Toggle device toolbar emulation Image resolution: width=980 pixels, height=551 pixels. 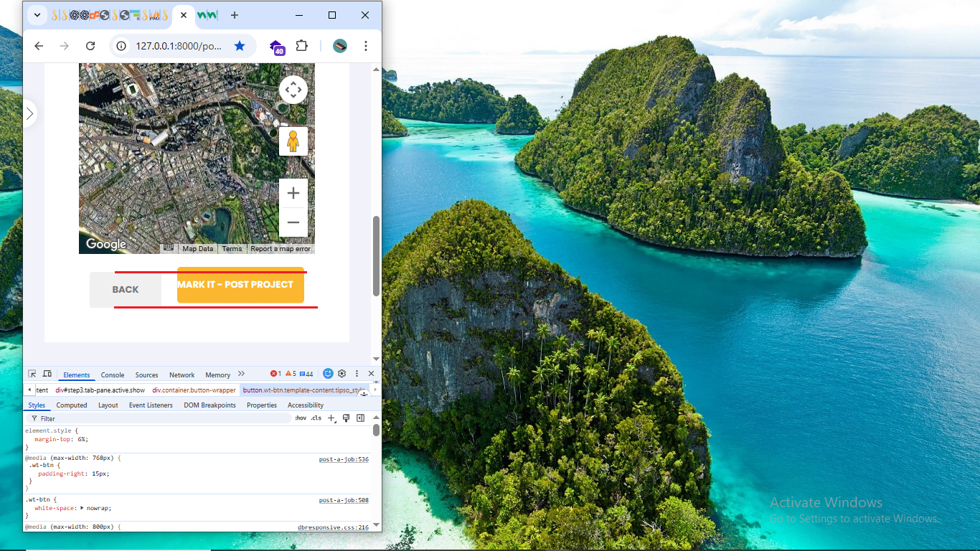click(x=47, y=374)
